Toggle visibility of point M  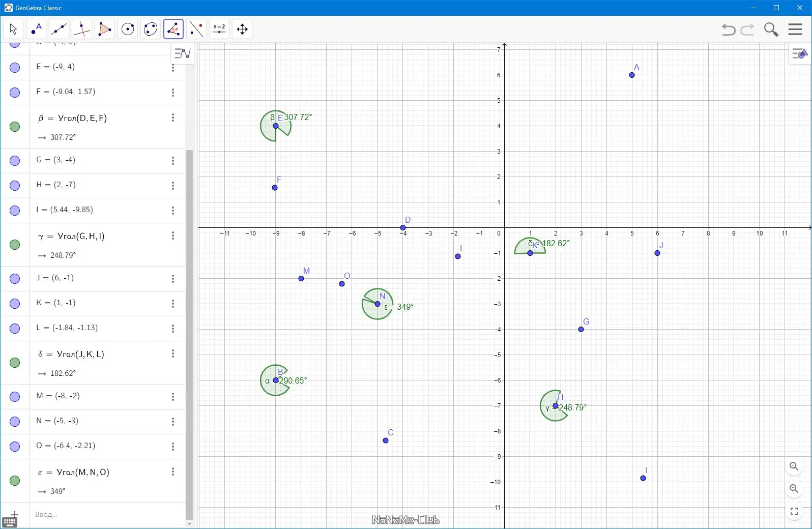(15, 397)
